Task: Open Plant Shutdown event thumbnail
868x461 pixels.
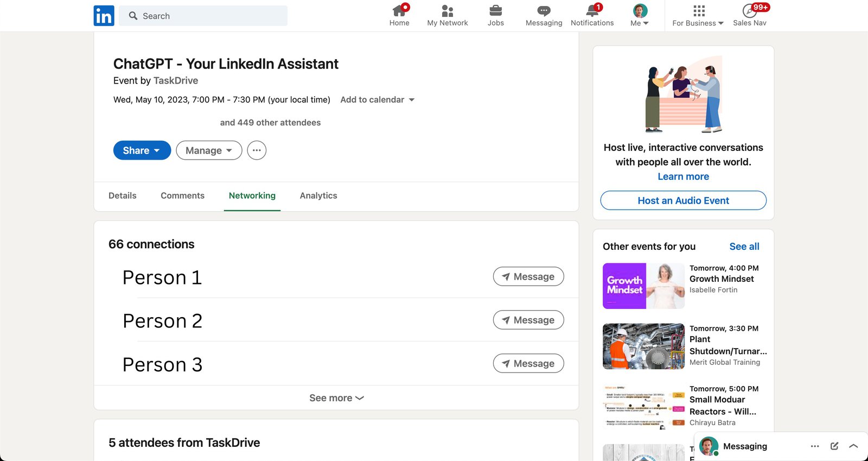Action: click(643, 346)
